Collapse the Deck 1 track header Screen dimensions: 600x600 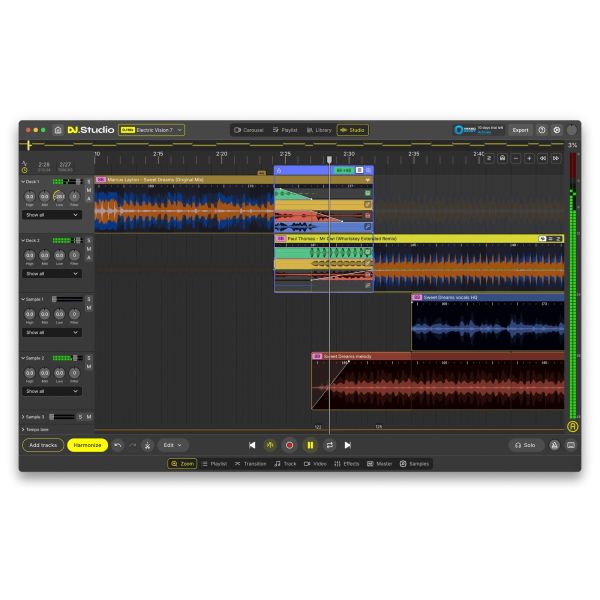(23, 182)
